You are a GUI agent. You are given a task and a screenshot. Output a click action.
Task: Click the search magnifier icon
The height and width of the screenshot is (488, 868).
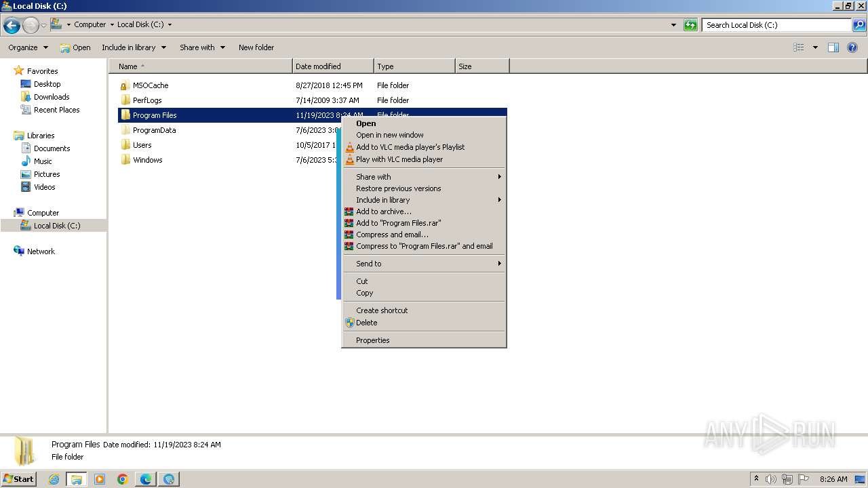859,25
